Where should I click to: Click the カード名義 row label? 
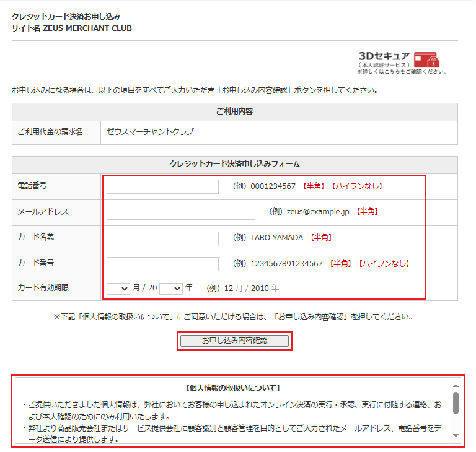tap(36, 237)
